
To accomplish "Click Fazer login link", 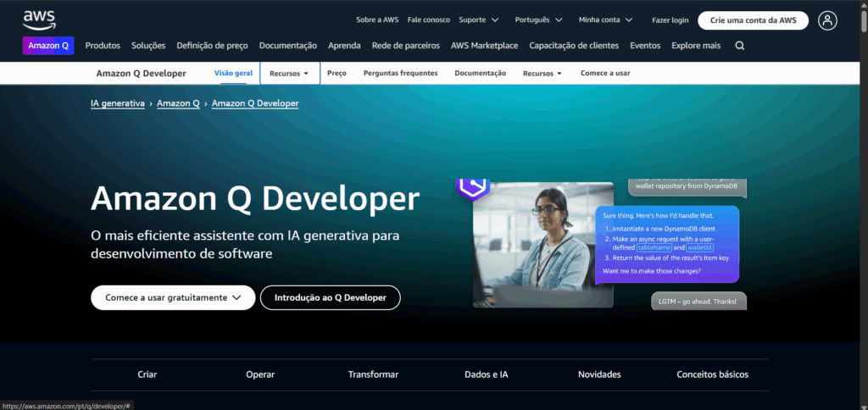I will [670, 20].
